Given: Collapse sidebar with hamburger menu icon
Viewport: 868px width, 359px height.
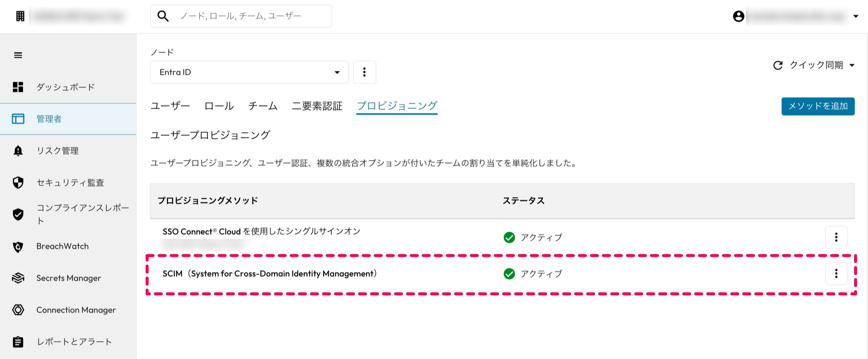Looking at the screenshot, I should (x=18, y=55).
